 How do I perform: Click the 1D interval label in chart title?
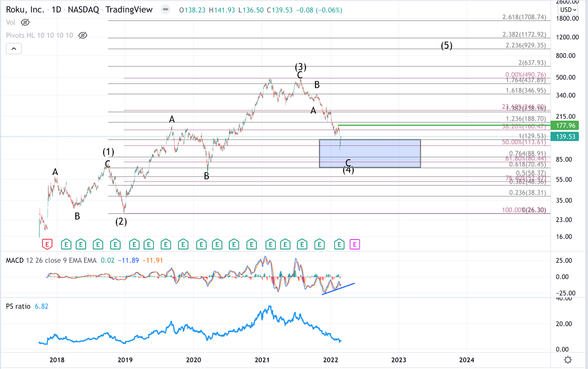pyautogui.click(x=56, y=10)
